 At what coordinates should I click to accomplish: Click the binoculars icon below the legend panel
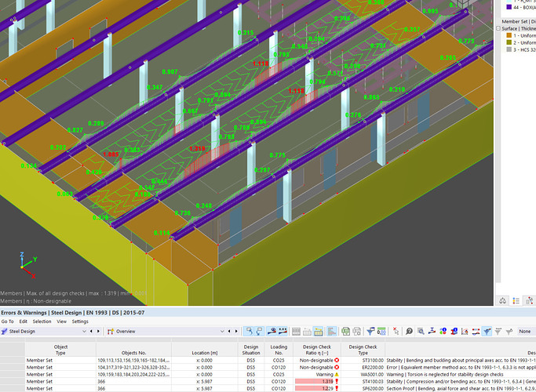[504, 301]
